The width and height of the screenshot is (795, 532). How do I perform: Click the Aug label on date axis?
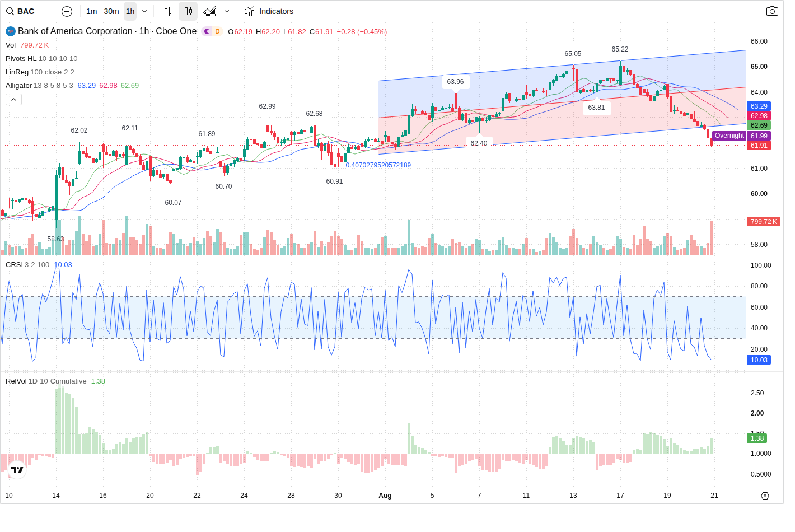coord(385,496)
